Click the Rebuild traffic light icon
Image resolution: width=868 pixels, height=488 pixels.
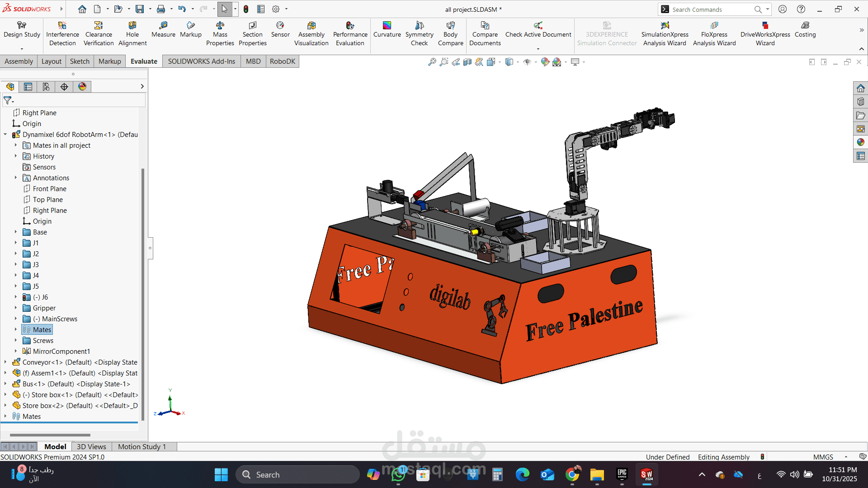pos(246,9)
